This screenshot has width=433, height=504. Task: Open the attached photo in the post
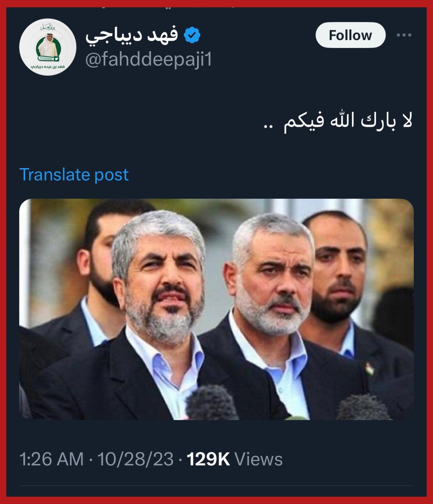tap(216, 309)
